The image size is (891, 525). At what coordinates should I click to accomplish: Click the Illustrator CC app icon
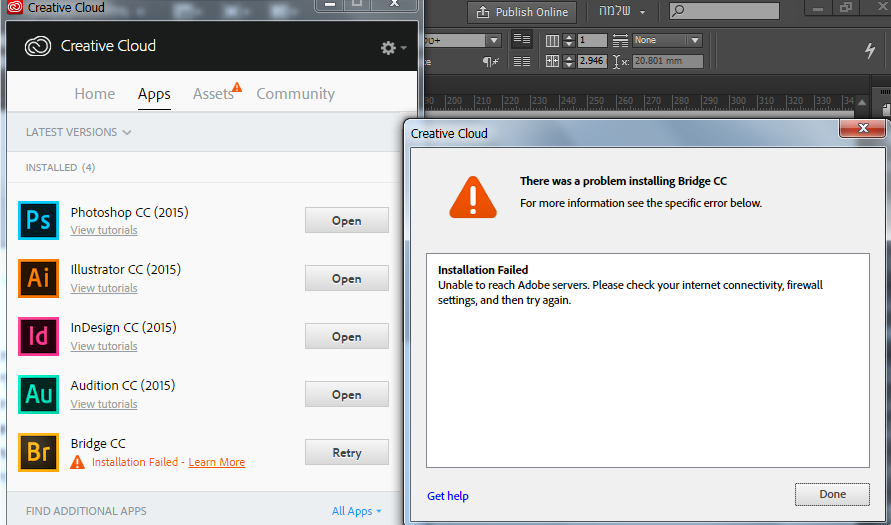click(x=39, y=278)
